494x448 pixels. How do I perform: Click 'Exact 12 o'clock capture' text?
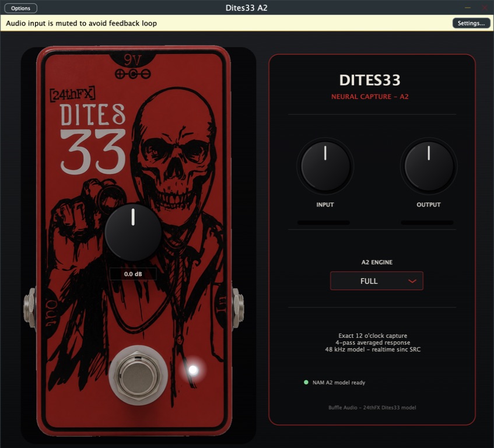373,335
